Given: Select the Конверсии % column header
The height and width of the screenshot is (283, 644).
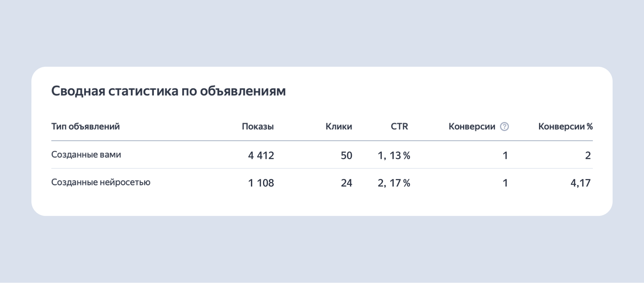Looking at the screenshot, I should point(565,126).
